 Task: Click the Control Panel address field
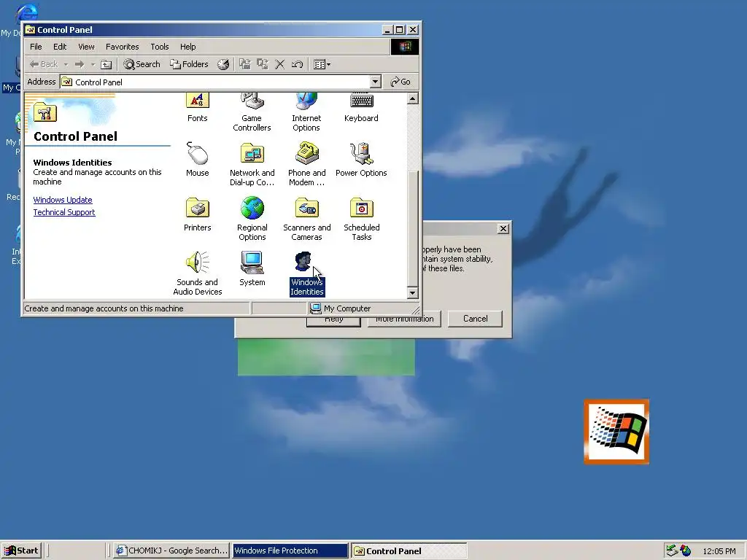[215, 82]
